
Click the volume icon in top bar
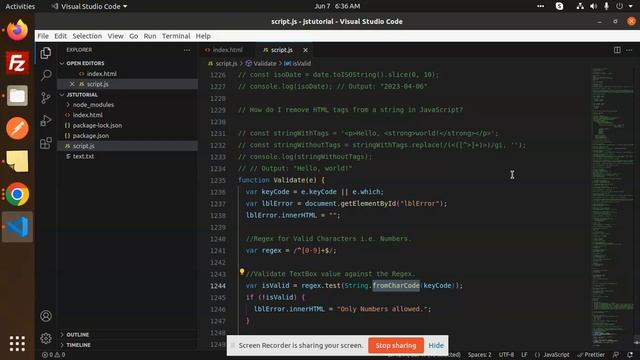click(593, 6)
